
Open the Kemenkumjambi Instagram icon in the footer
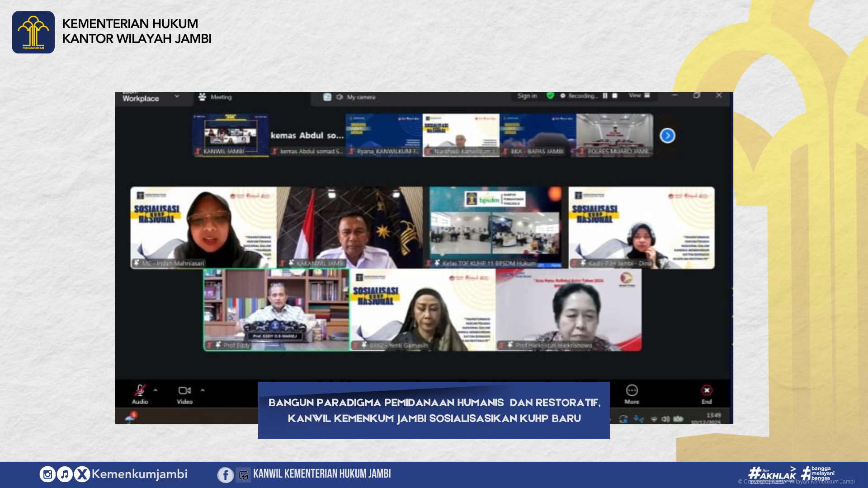click(48, 474)
